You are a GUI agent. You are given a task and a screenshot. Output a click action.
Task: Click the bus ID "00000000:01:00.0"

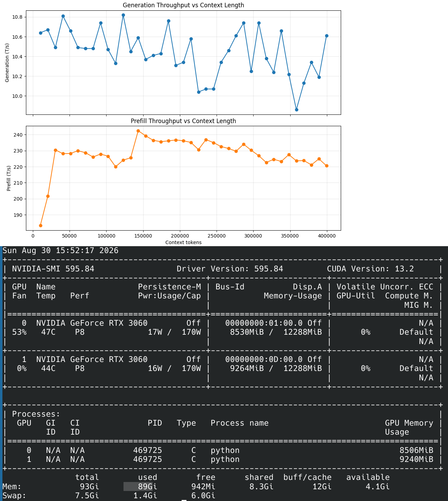pos(264,323)
